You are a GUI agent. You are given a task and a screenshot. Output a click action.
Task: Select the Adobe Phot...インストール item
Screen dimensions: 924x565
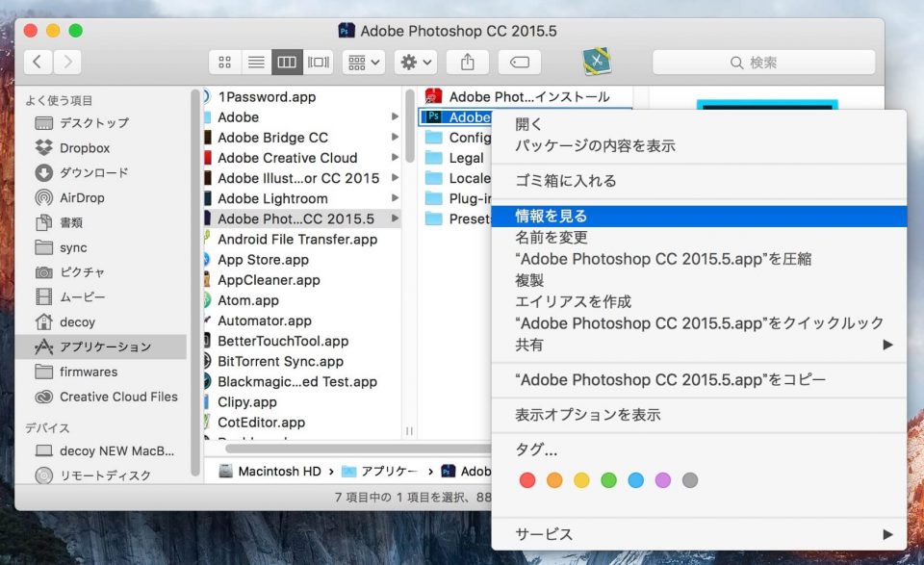coord(526,96)
